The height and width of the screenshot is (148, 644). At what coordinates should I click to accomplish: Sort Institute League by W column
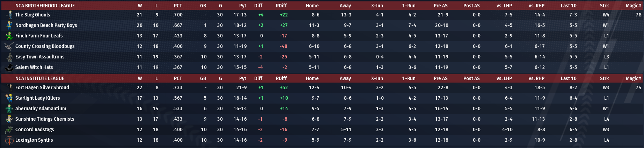[140, 78]
